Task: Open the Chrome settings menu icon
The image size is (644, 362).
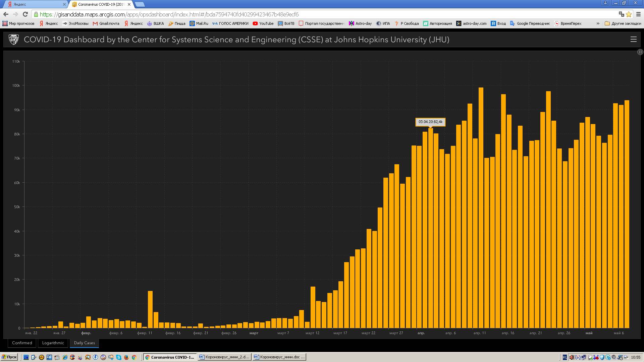Action: 638,14
